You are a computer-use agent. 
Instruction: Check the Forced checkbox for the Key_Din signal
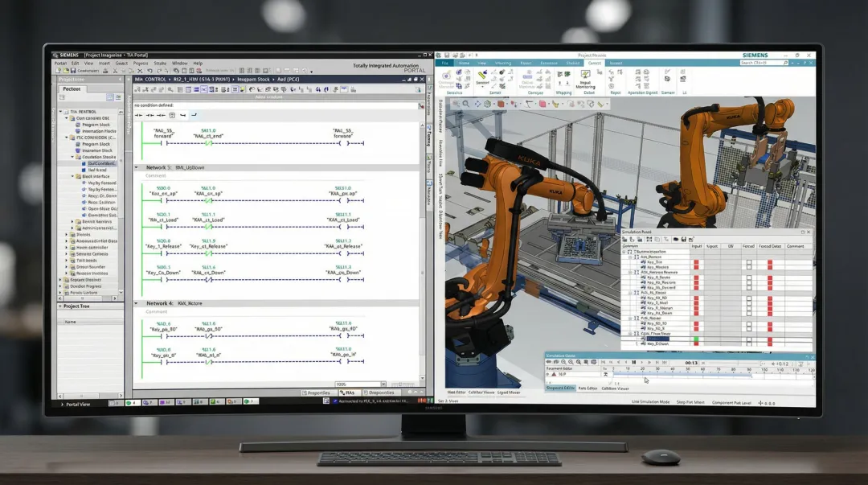point(749,262)
